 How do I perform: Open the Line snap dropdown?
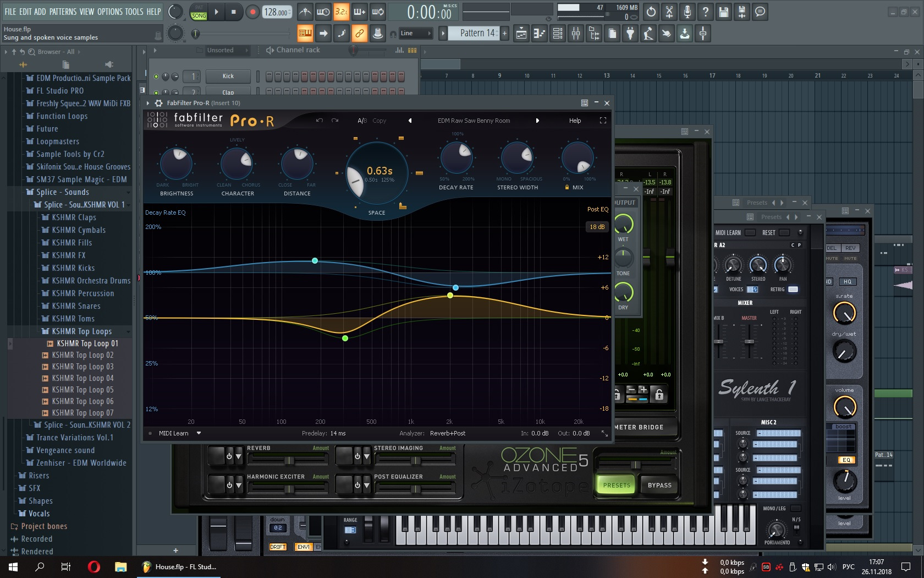pyautogui.click(x=415, y=34)
